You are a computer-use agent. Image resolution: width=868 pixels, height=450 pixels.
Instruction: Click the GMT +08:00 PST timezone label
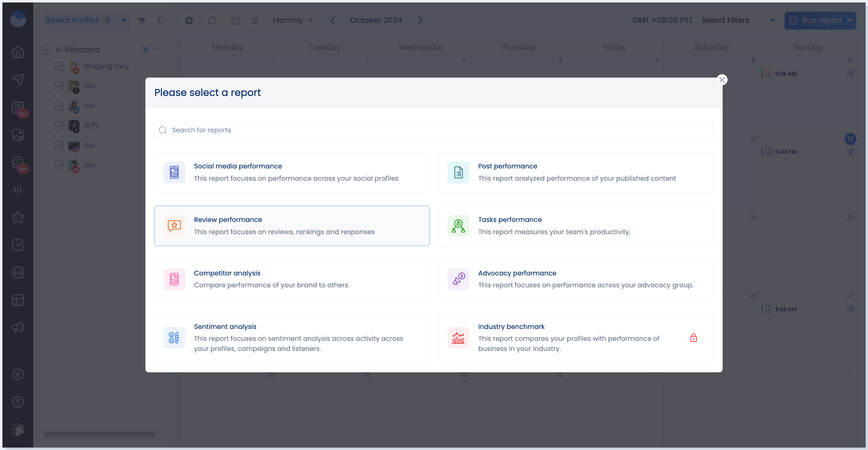[662, 20]
